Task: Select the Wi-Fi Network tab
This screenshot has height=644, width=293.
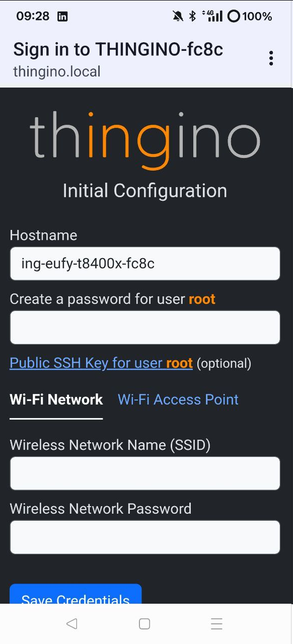Action: 56,399
